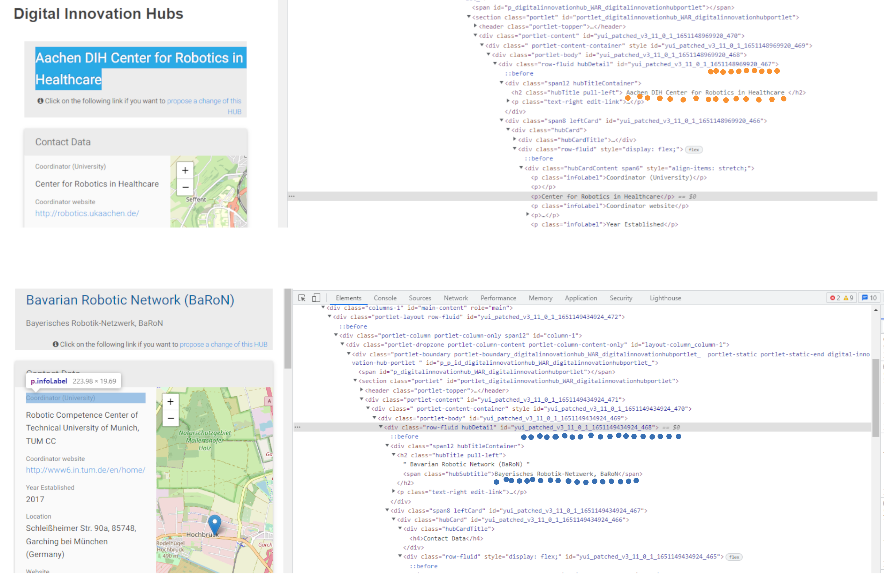The image size is (886, 588).
Task: Zoom in on the Aachen hub map
Action: point(185,171)
